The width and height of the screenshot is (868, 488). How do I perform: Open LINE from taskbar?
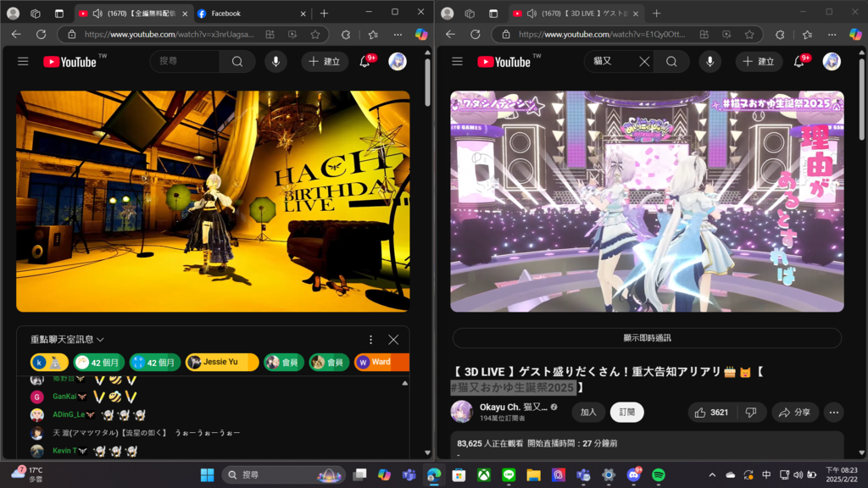click(509, 474)
